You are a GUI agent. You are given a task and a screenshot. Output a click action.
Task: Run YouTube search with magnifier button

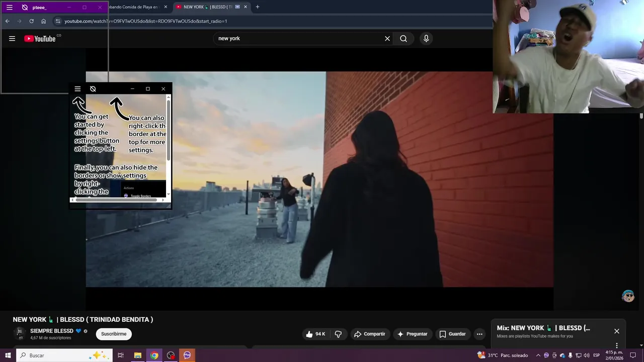click(x=404, y=39)
